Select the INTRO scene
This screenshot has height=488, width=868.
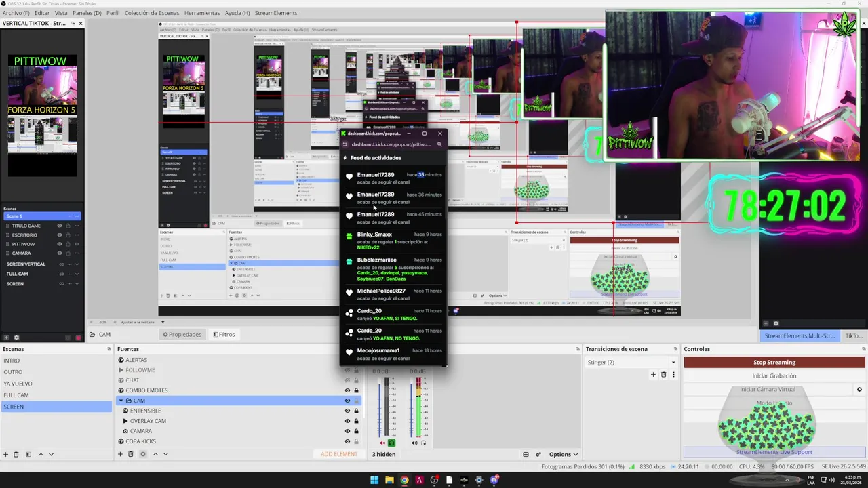[56, 361]
